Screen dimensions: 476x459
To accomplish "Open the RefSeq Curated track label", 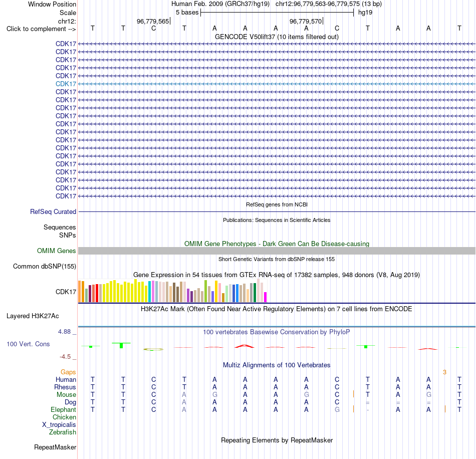I will click(53, 211).
